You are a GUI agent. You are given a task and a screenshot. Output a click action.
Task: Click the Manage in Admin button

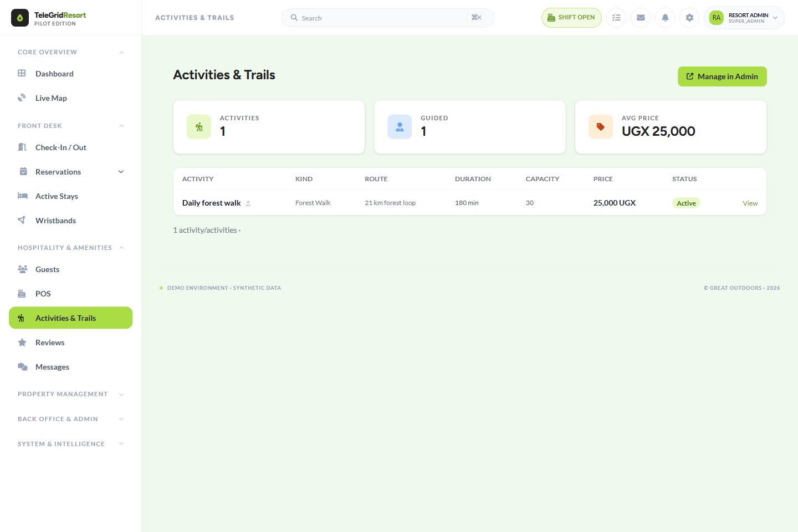pos(722,76)
